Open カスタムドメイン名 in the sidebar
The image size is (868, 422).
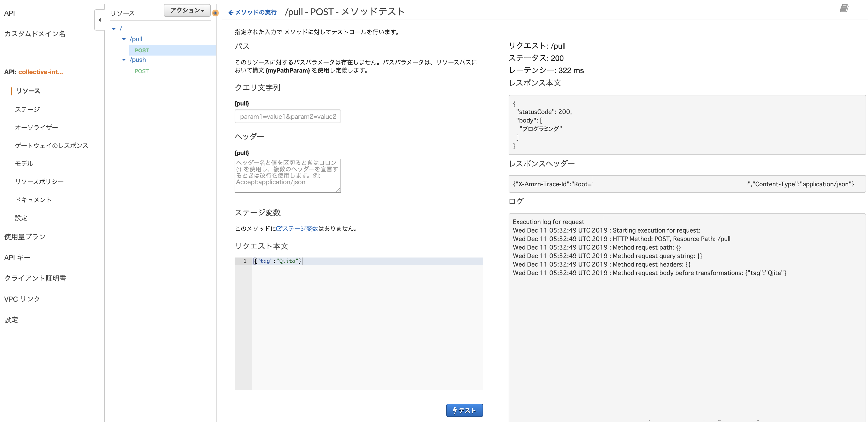(x=35, y=34)
